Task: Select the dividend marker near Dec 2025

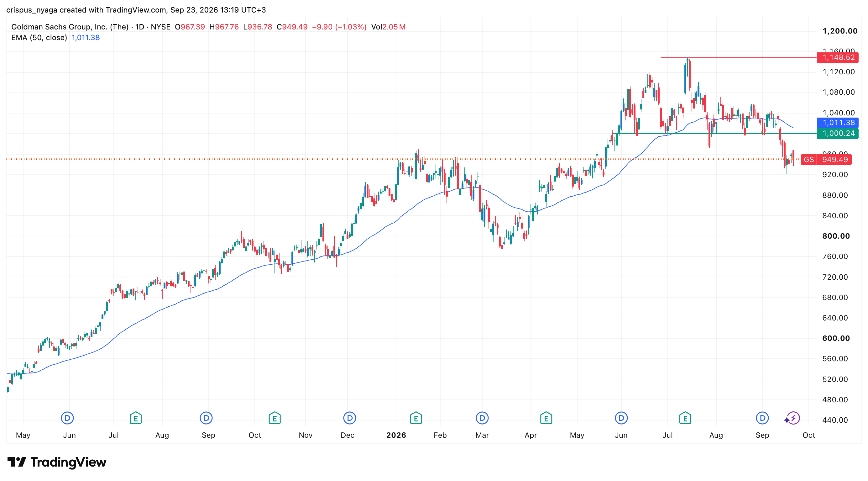Action: (350, 418)
